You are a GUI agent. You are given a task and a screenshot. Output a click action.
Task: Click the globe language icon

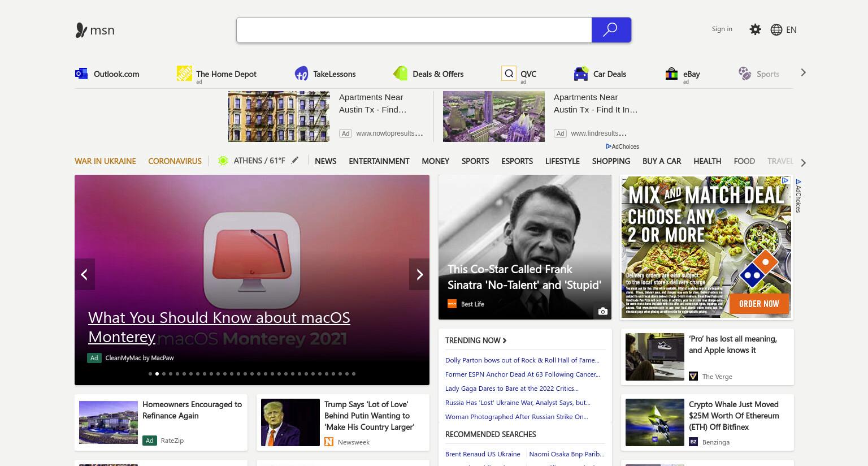pyautogui.click(x=776, y=29)
